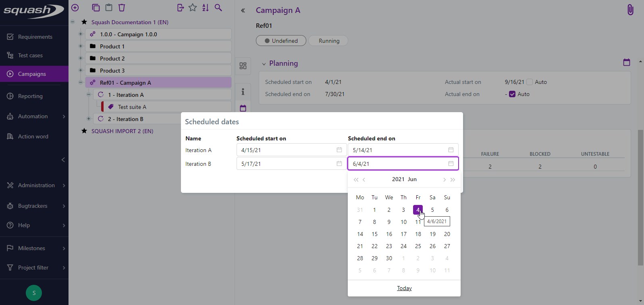644x305 pixels.
Task: Click the add new item plus icon
Action: (75, 8)
